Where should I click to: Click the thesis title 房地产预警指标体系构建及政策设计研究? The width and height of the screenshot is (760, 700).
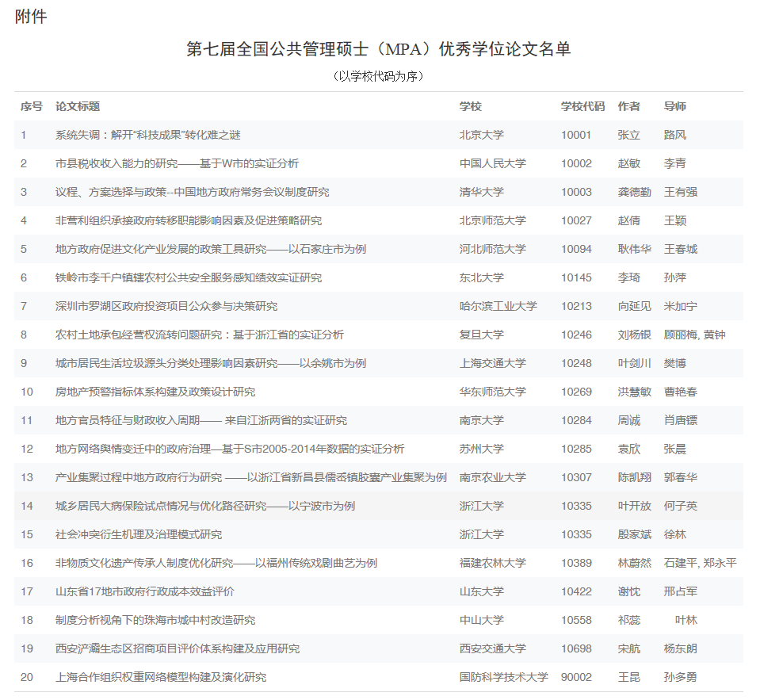(155, 392)
